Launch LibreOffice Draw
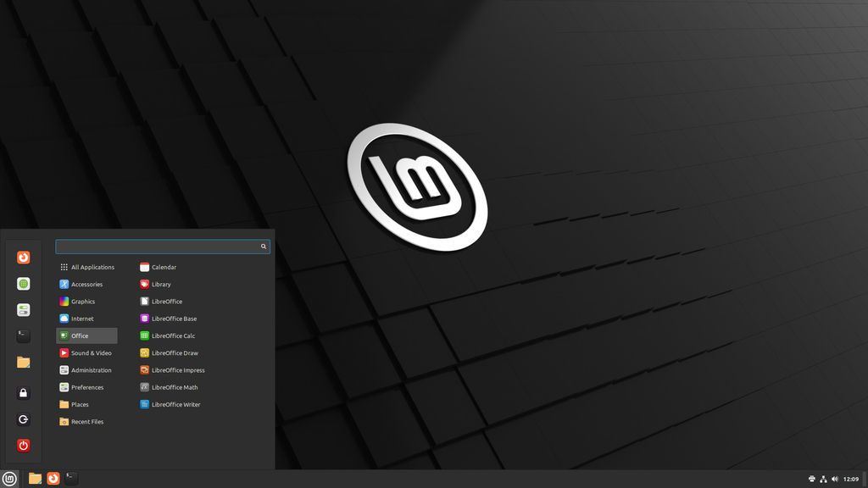Viewport: 868px width, 488px height. tap(173, 352)
